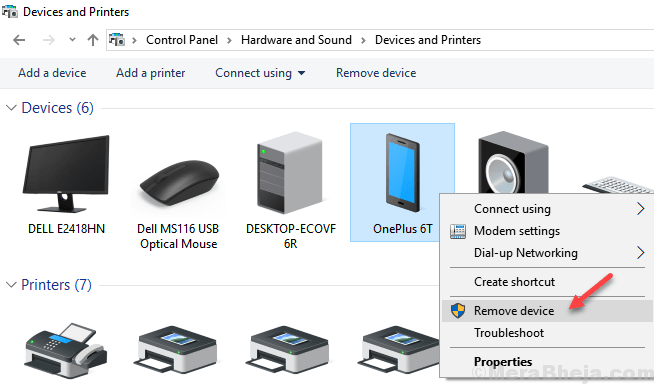Screen dimensions: 654x384
Task: Choose Troubleshoot in context menu
Action: 547,333
